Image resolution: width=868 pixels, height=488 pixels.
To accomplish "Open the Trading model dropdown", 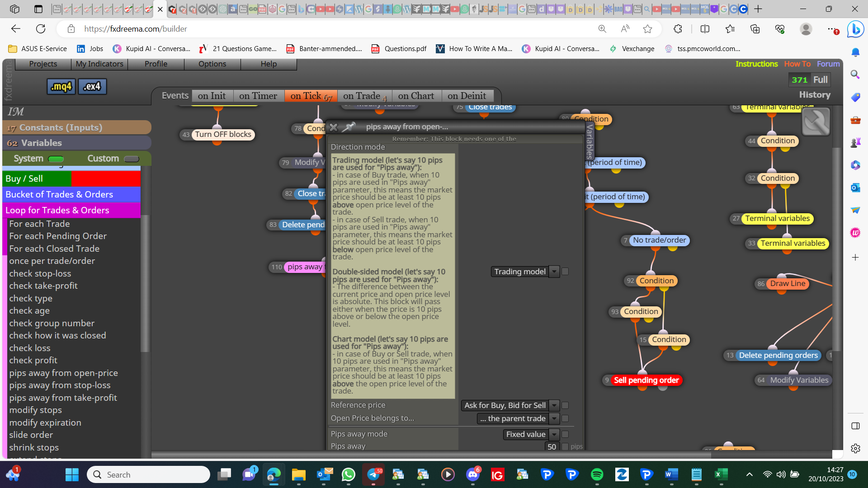I will [x=525, y=272].
